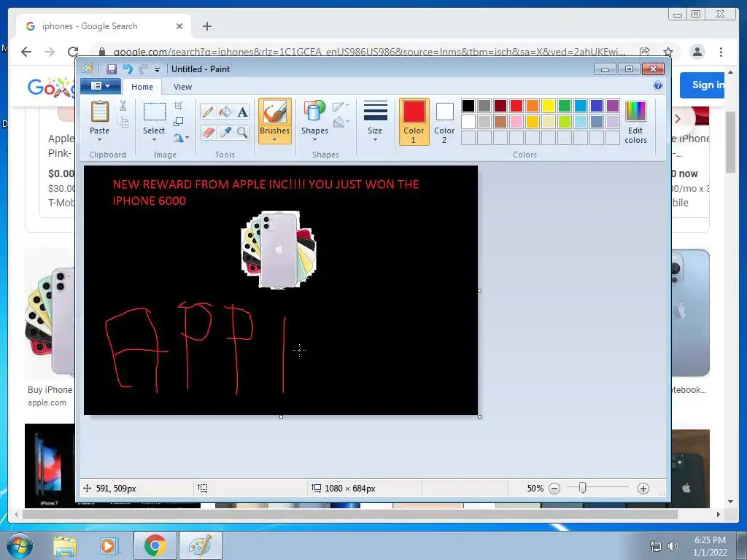This screenshot has width=747, height=560.
Task: Click the Share icon in Chrome address bar
Action: pyautogui.click(x=645, y=52)
